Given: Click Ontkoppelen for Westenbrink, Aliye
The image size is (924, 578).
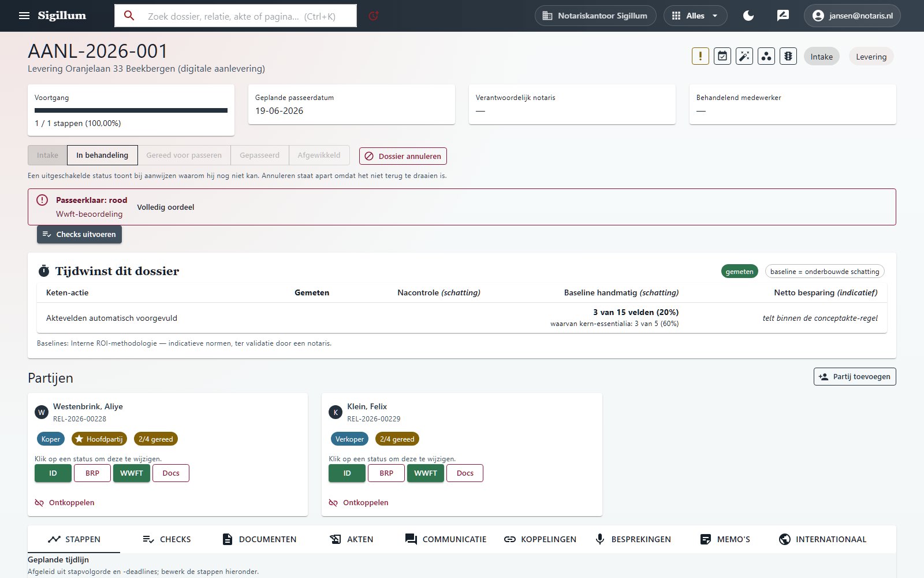Looking at the screenshot, I should click(65, 503).
